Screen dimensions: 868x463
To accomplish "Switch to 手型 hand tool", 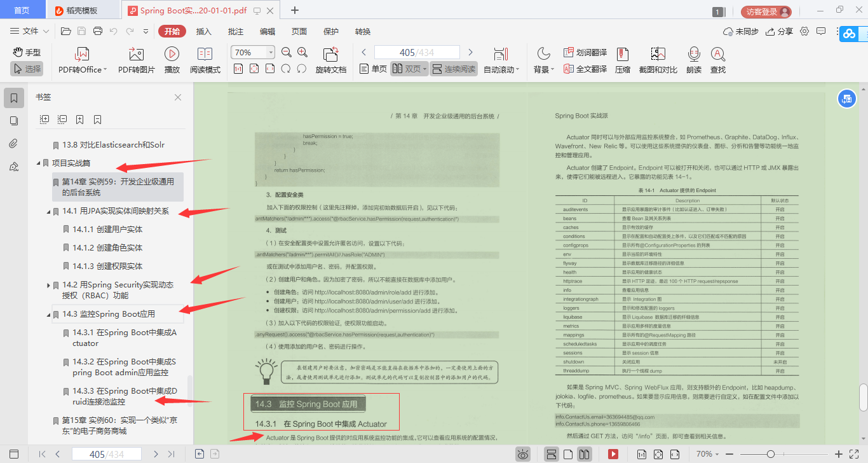I will [x=27, y=52].
